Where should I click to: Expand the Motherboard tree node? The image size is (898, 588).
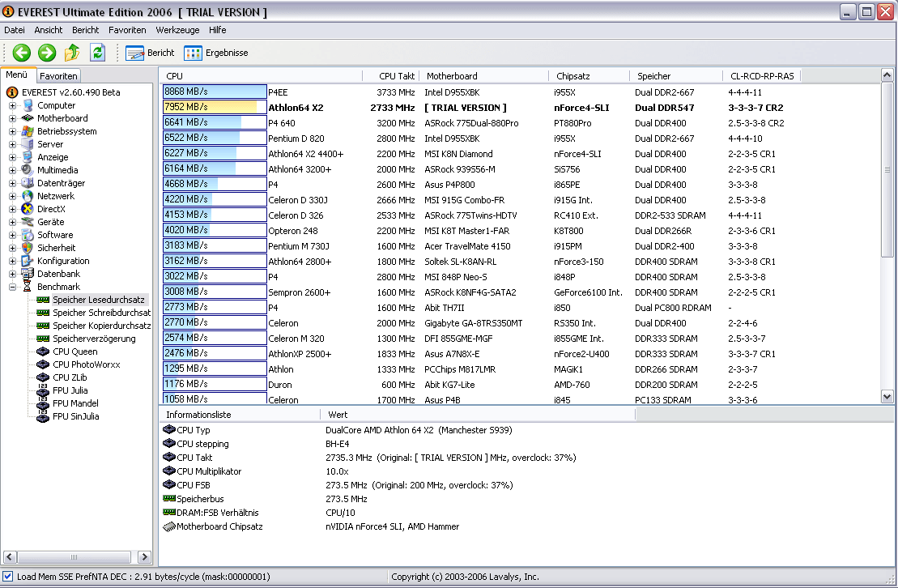pyautogui.click(x=12, y=118)
